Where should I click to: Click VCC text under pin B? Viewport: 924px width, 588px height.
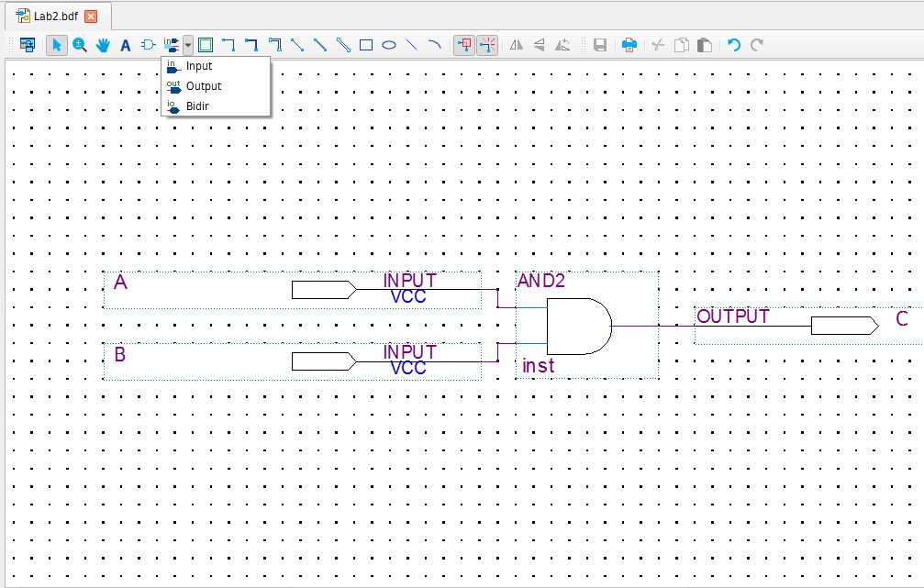coord(408,369)
